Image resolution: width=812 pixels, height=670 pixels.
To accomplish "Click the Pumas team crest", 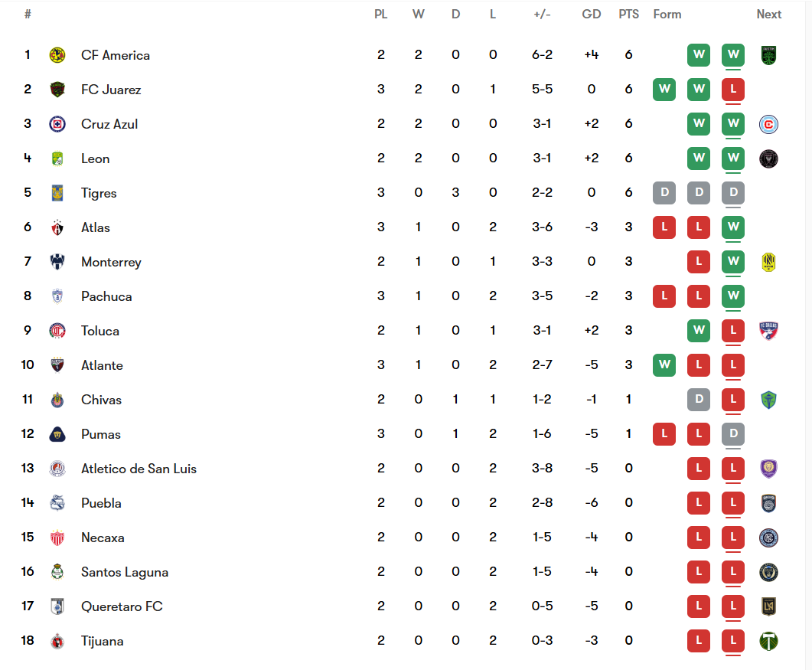I will pyautogui.click(x=57, y=434).
